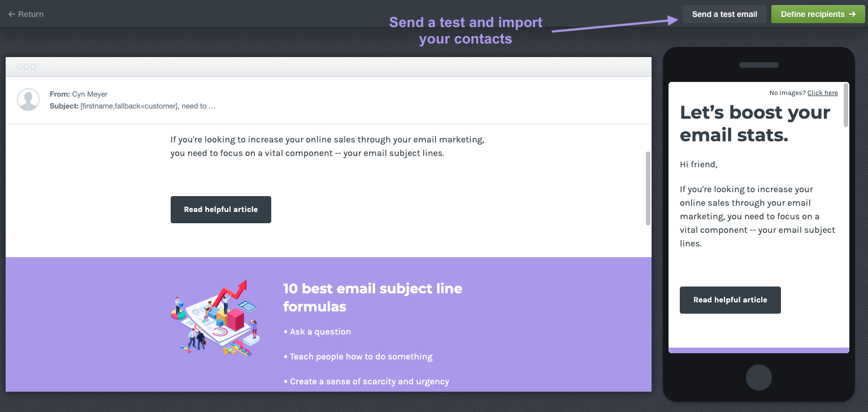Click the '10 best email subject line formulas' heading
868x412 pixels.
372,298
